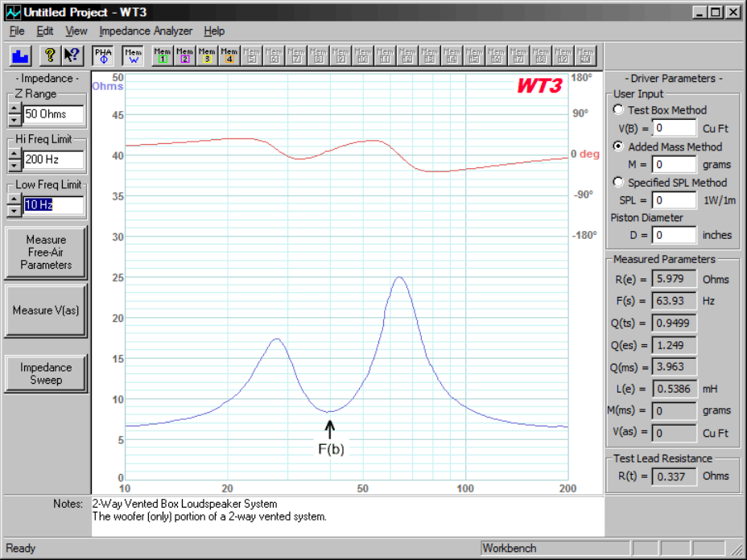Image resolution: width=747 pixels, height=560 pixels.
Task: Choose the Added Mass Method option
Action: [618, 146]
